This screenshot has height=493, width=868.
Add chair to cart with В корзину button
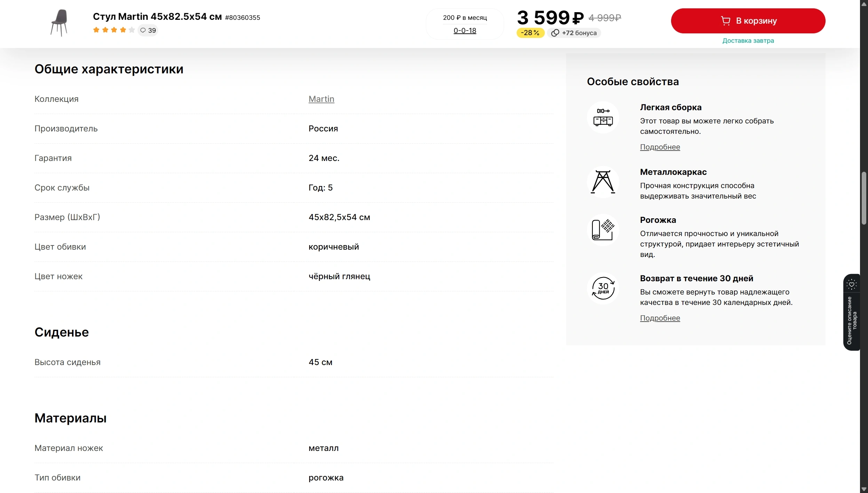point(748,21)
